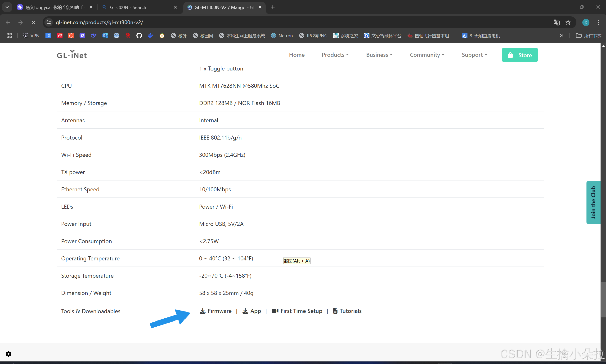Show hidden bookmarks overflow chevron
Viewport: 606px width, 364px height.
point(561,35)
